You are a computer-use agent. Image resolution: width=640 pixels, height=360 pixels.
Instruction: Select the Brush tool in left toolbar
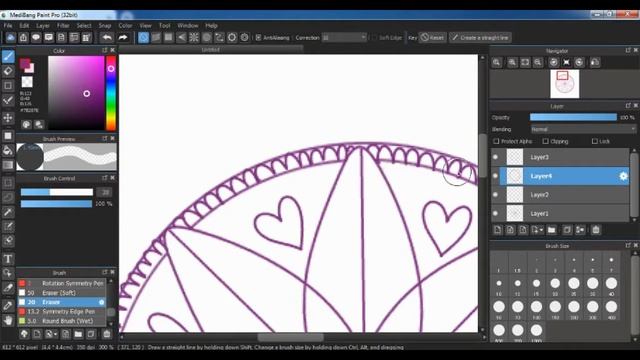tap(8, 56)
